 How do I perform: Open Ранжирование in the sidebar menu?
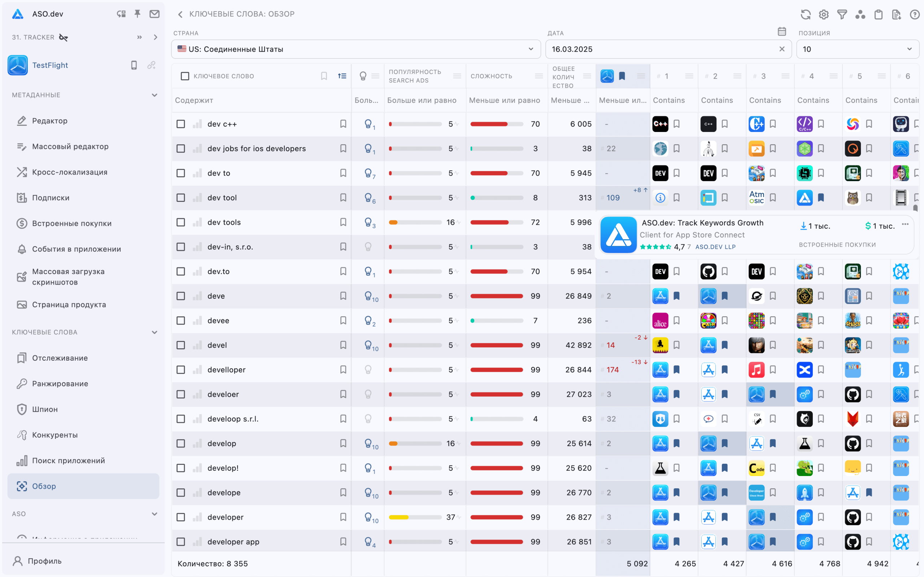[x=60, y=383]
